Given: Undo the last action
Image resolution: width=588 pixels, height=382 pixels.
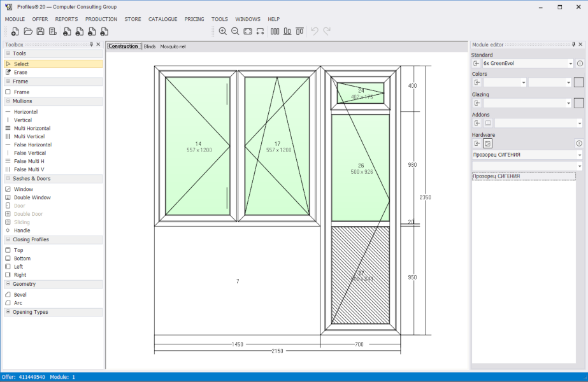Looking at the screenshot, I should click(x=315, y=31).
